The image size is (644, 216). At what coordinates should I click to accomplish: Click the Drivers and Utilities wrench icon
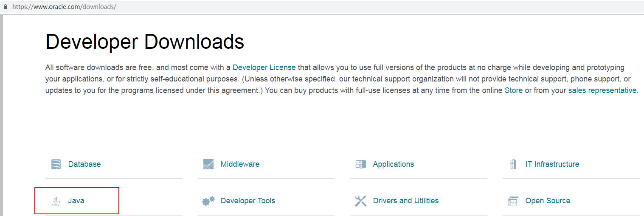(360, 201)
